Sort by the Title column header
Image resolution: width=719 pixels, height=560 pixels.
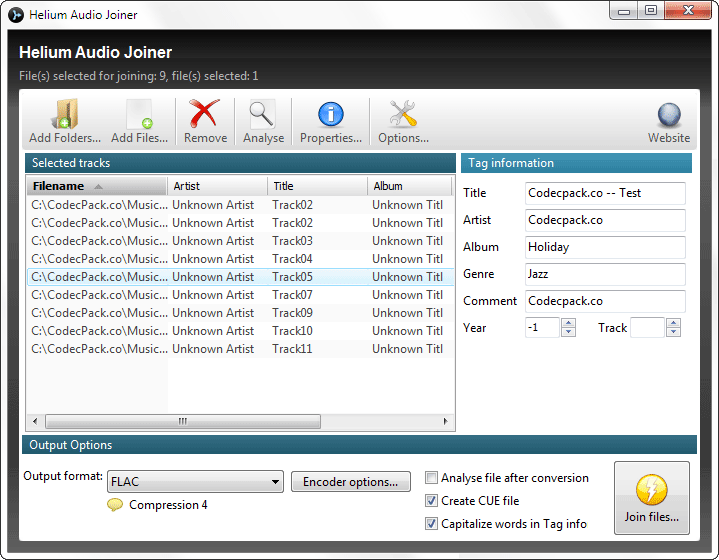[x=317, y=186]
